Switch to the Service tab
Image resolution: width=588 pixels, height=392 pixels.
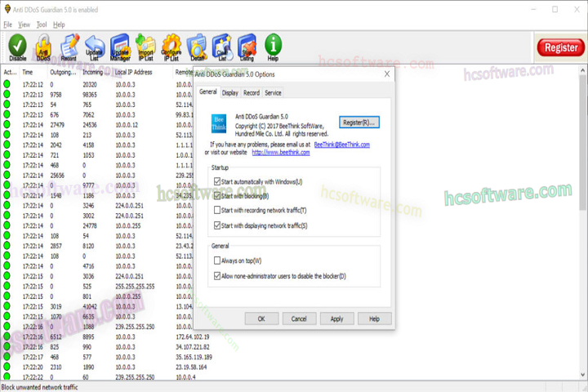tap(273, 92)
